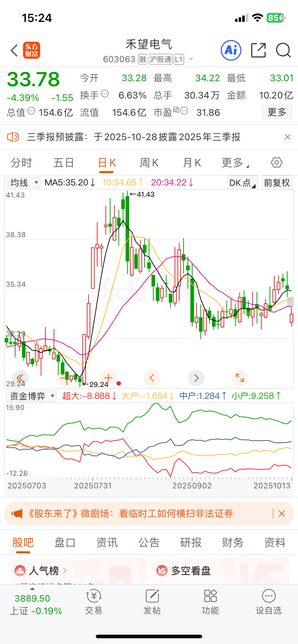Viewport: 298px width, 644px height.
Task: Jump to earliest data double-arrow icon
Action: click(x=20, y=378)
